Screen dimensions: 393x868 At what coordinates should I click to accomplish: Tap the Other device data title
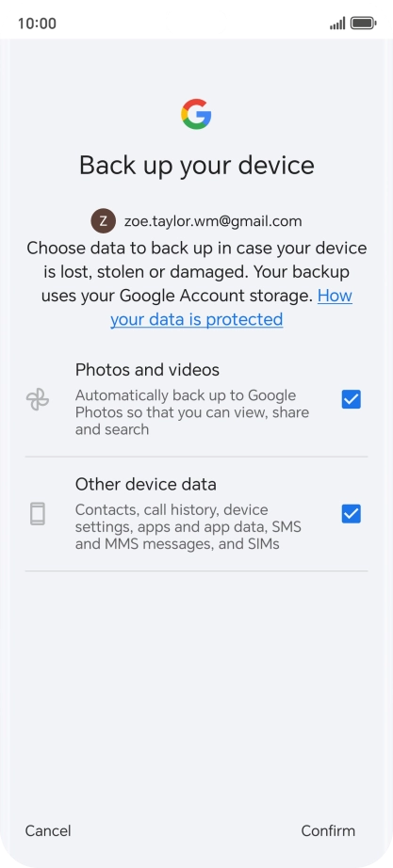(146, 485)
